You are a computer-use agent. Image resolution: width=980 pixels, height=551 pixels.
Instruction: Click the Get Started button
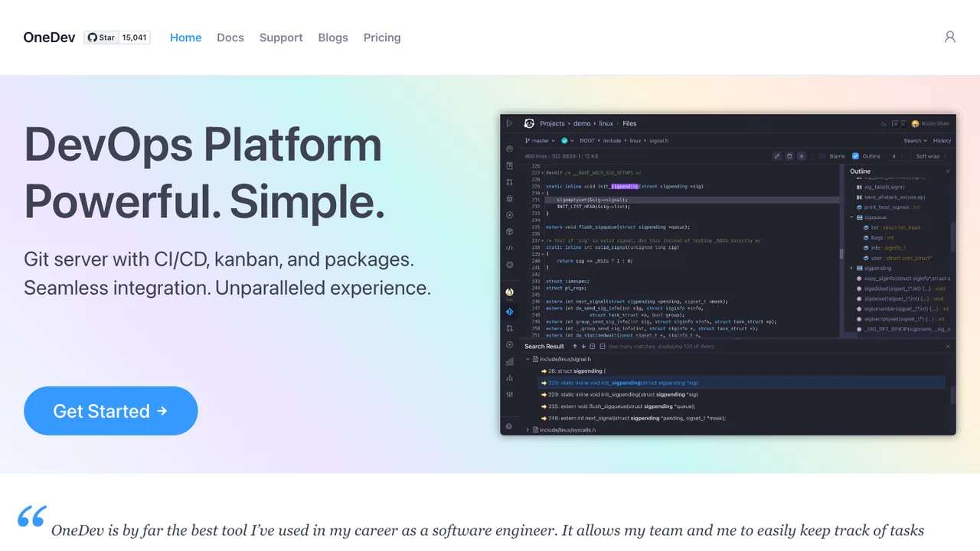pos(111,411)
